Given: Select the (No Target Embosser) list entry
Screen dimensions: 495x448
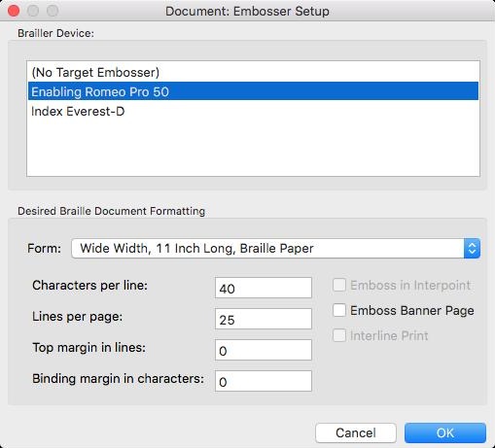Looking at the screenshot, I should click(253, 72).
